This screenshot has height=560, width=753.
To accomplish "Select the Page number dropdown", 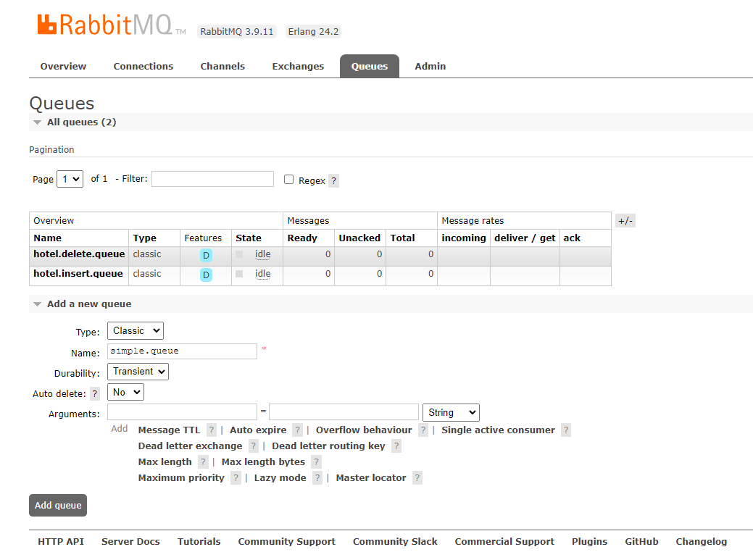I will click(70, 179).
